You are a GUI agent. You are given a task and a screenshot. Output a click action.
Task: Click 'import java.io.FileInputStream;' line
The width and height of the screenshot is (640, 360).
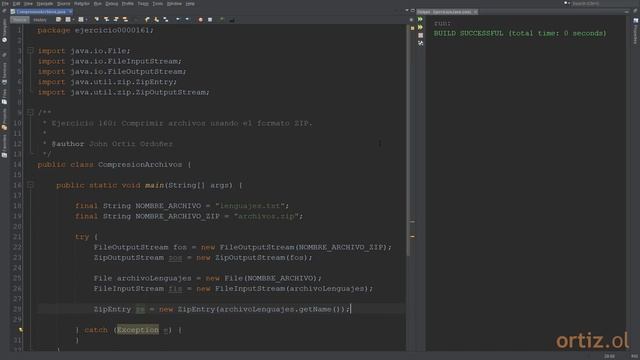tap(109, 61)
